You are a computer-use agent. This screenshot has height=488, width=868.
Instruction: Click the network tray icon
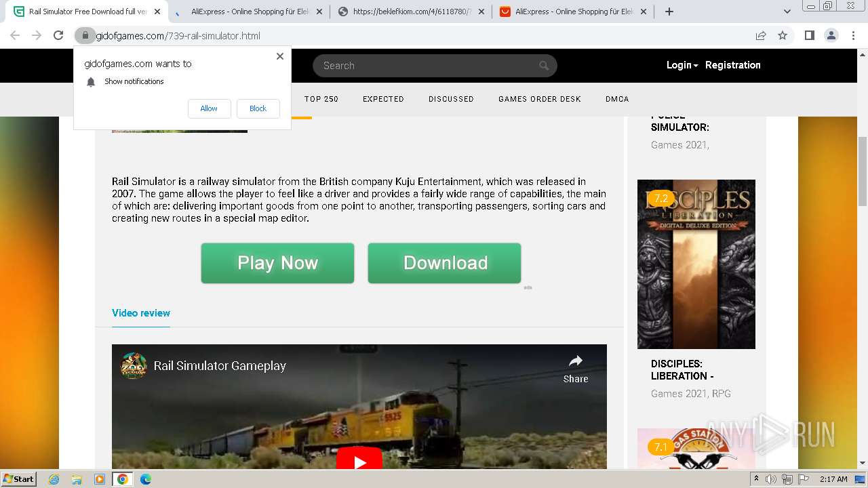tap(787, 479)
